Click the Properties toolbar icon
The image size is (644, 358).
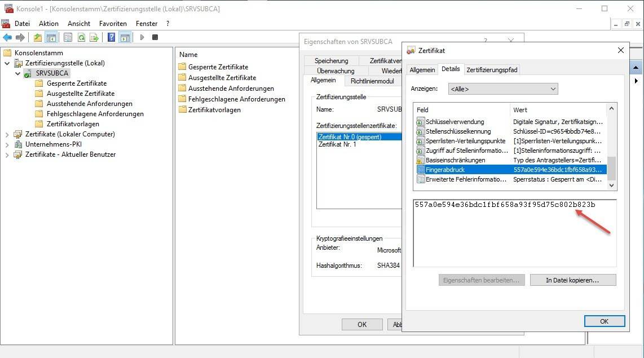pos(68,37)
